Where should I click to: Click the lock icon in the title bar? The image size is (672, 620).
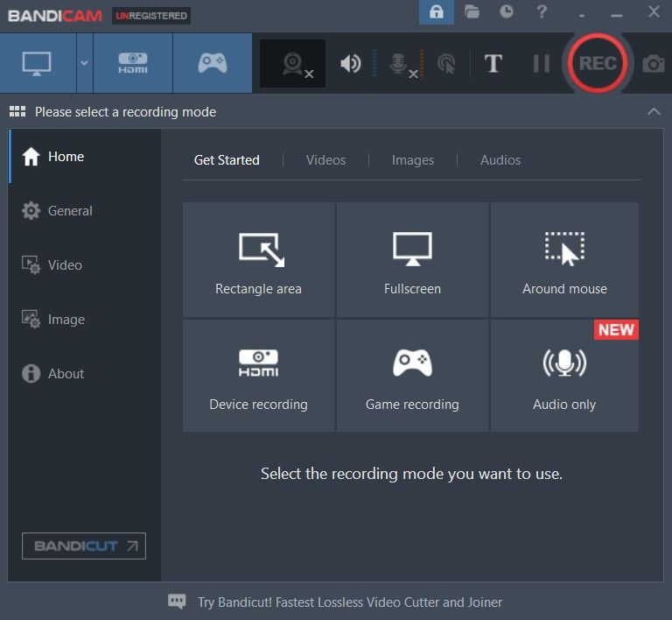click(x=437, y=11)
